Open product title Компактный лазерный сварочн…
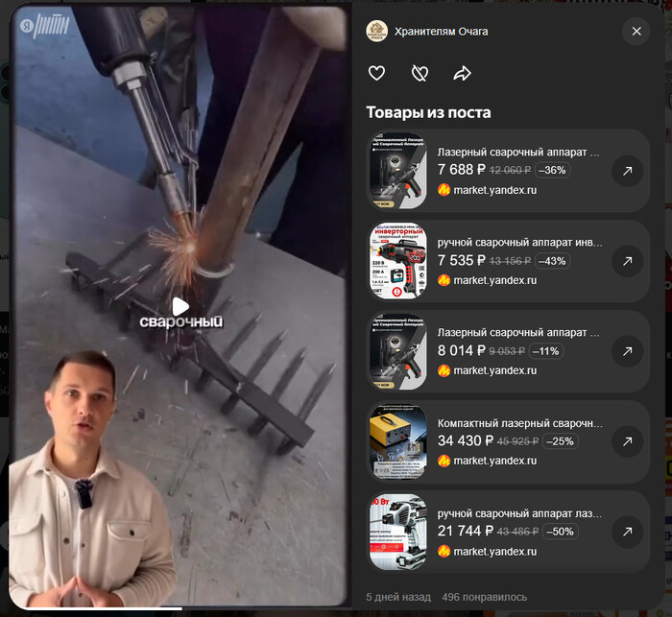The width and height of the screenshot is (672, 617). click(519, 423)
